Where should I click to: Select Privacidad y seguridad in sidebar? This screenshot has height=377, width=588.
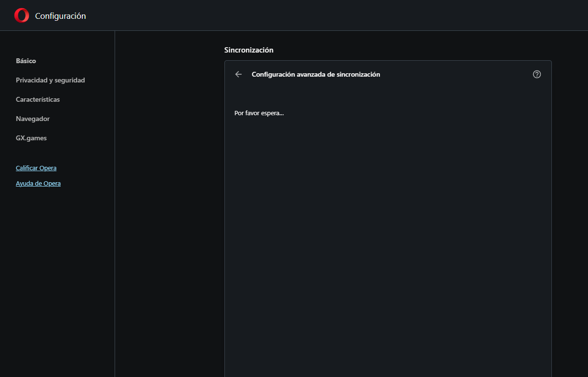click(50, 81)
